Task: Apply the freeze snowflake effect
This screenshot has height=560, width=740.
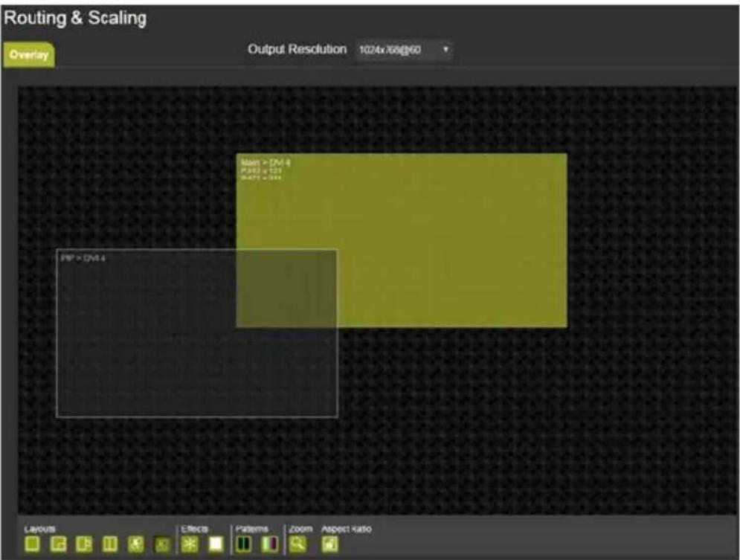Action: click(190, 544)
